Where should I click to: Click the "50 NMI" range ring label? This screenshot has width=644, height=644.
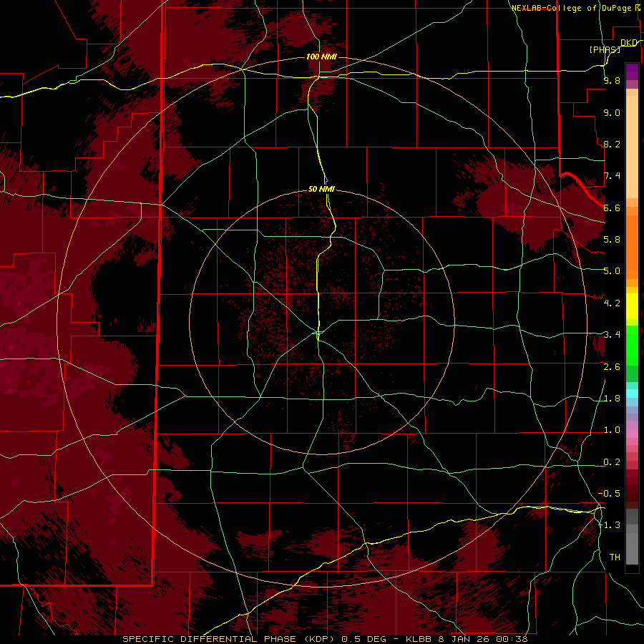coord(321,189)
